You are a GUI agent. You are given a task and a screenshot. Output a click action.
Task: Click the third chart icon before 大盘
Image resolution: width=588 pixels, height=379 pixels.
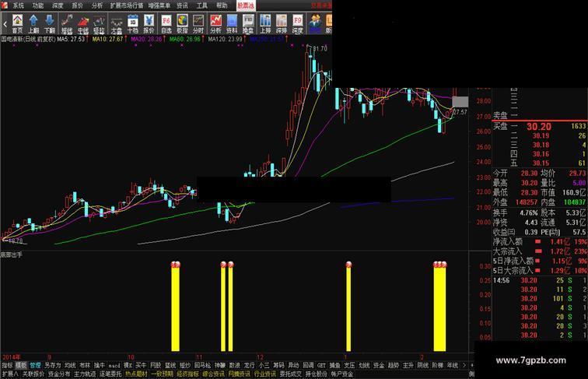coord(99,23)
